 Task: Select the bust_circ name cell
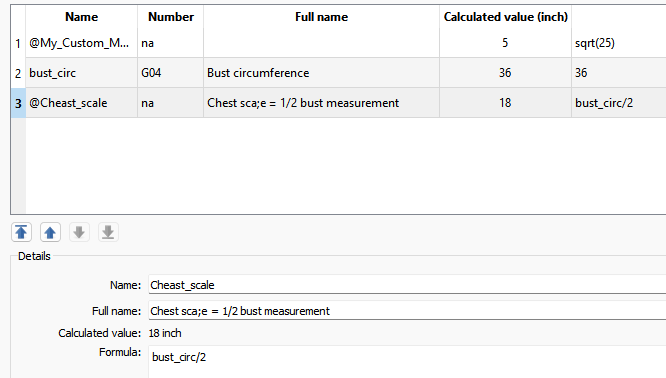coord(82,73)
